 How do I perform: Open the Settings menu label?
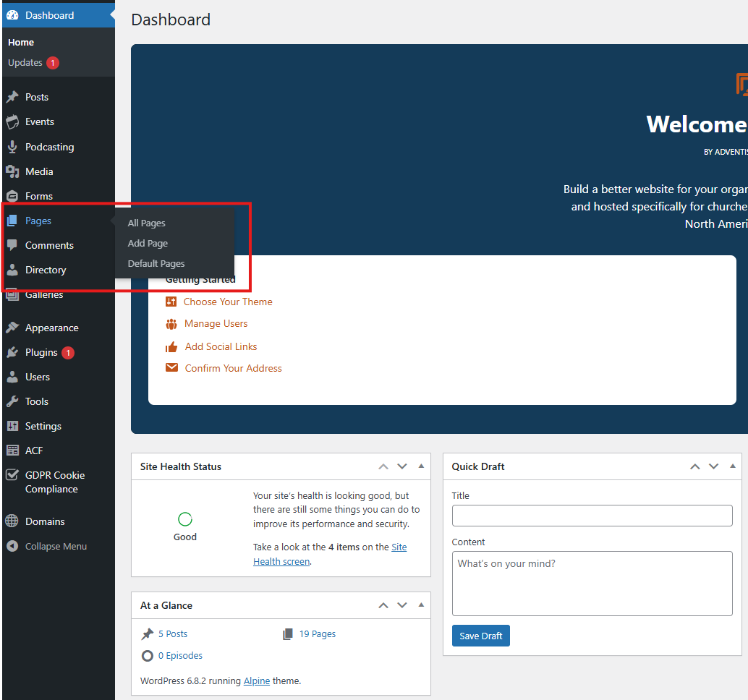(x=43, y=427)
